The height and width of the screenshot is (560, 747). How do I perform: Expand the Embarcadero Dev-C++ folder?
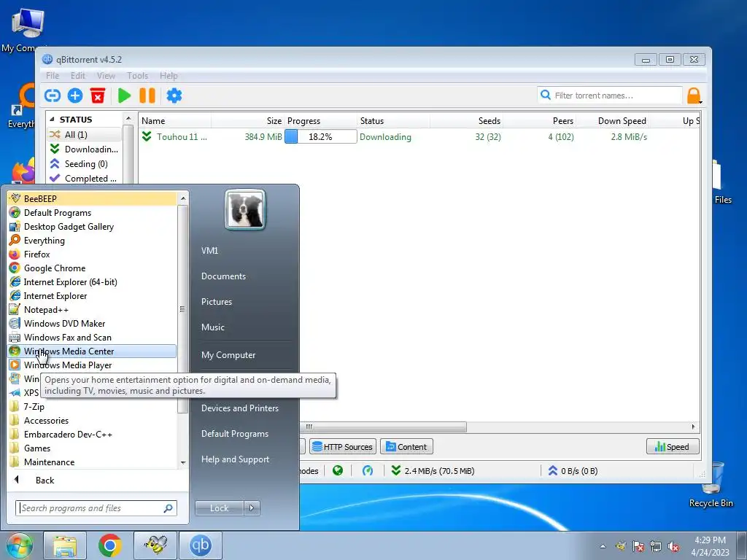pos(92,435)
